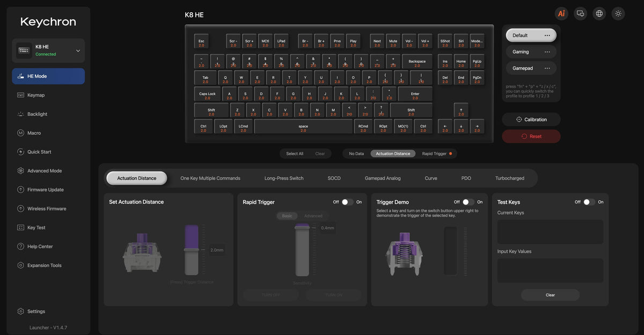Image resolution: width=644 pixels, height=335 pixels.
Task: Select Advanced rapid trigger mode
Action: point(313,216)
